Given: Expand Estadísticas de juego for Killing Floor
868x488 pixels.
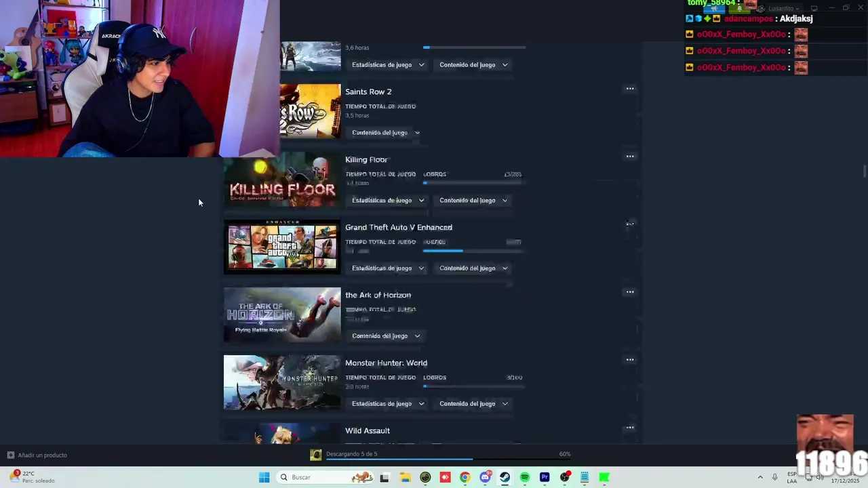Looking at the screenshot, I should click(388, 201).
